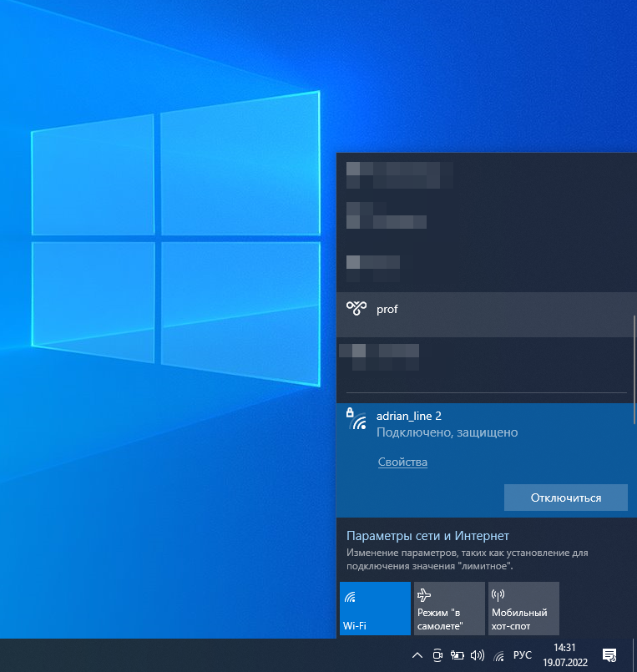Click the hotspot antenna icon on tile
637x672 pixels.
(x=498, y=595)
